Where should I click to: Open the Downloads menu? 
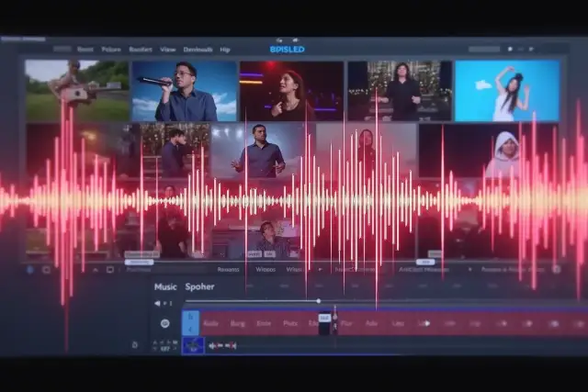click(198, 49)
